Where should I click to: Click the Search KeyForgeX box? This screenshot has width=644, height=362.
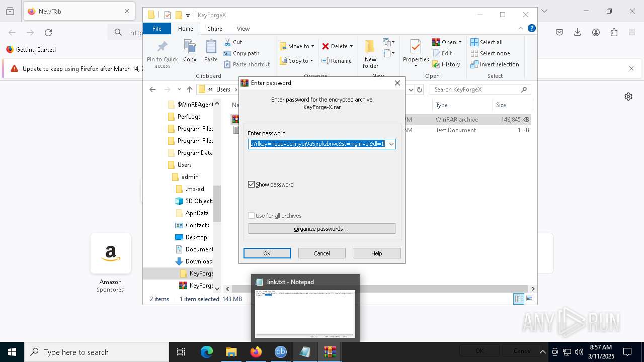[x=480, y=89]
